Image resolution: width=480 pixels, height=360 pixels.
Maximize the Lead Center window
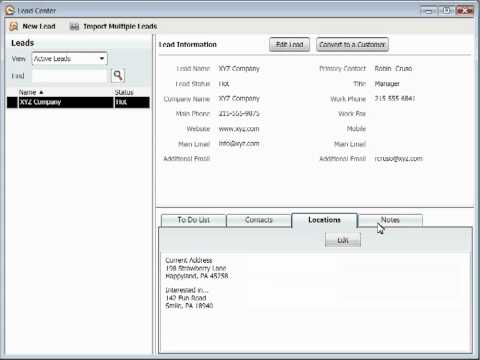446,11
